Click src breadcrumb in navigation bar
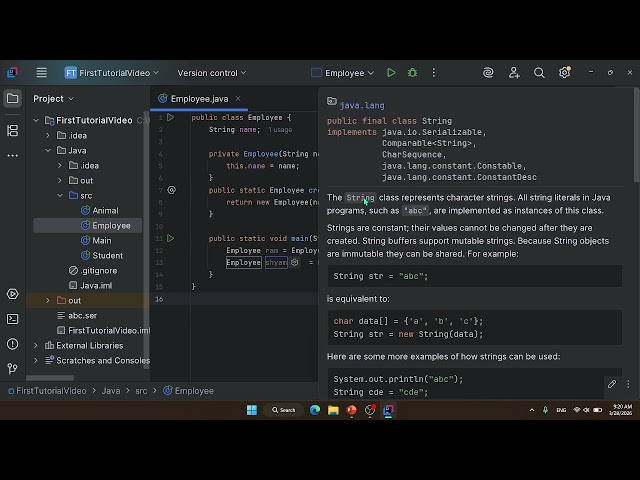 pos(141,391)
